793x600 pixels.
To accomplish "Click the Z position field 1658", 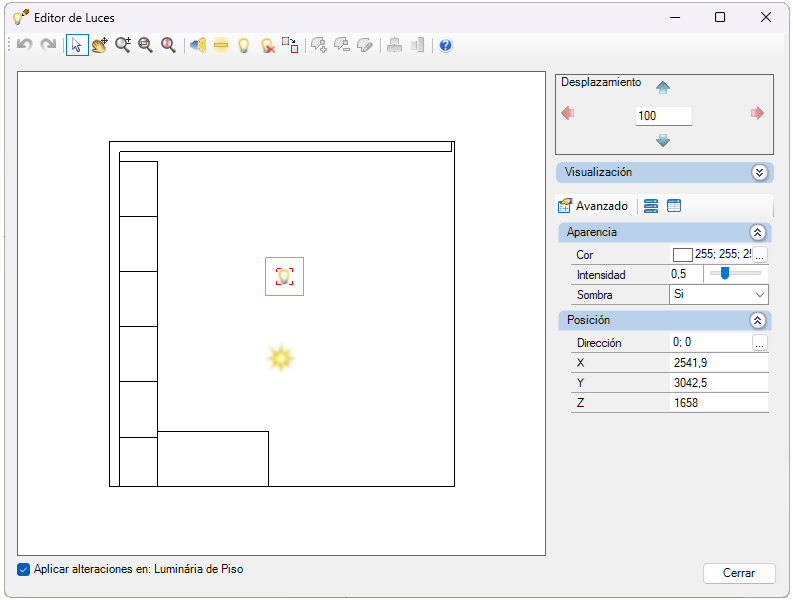I will click(719, 403).
